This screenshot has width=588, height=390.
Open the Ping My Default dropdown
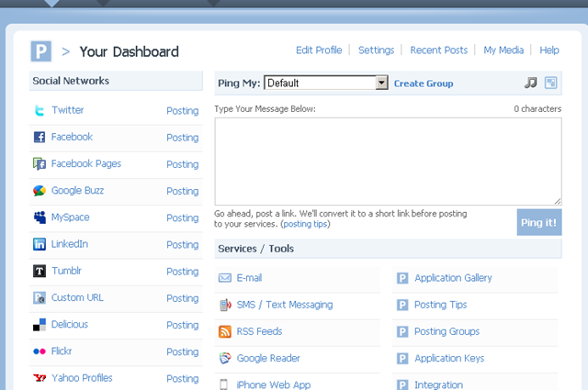[326, 83]
